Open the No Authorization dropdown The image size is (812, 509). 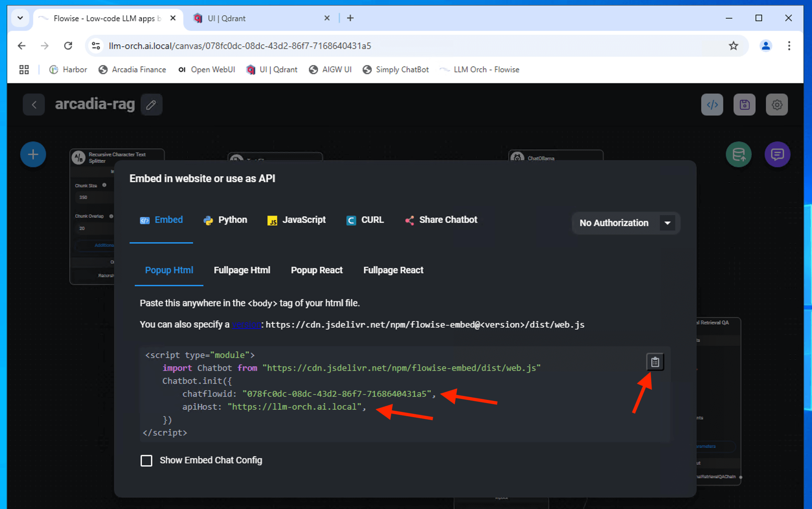click(626, 223)
